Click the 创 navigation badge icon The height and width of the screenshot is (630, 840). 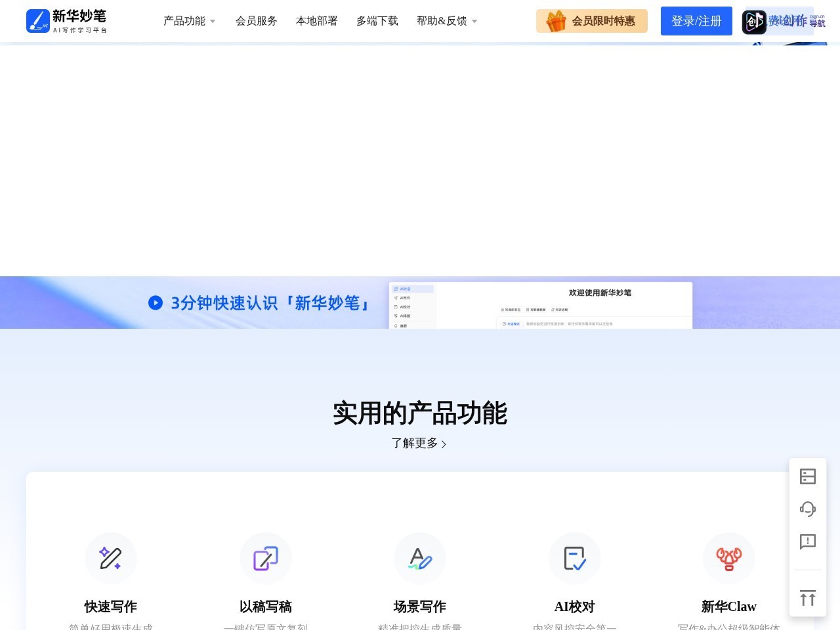754,22
